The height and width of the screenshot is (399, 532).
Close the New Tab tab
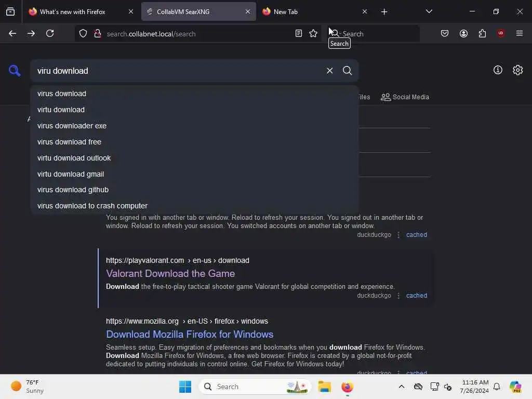364,11
